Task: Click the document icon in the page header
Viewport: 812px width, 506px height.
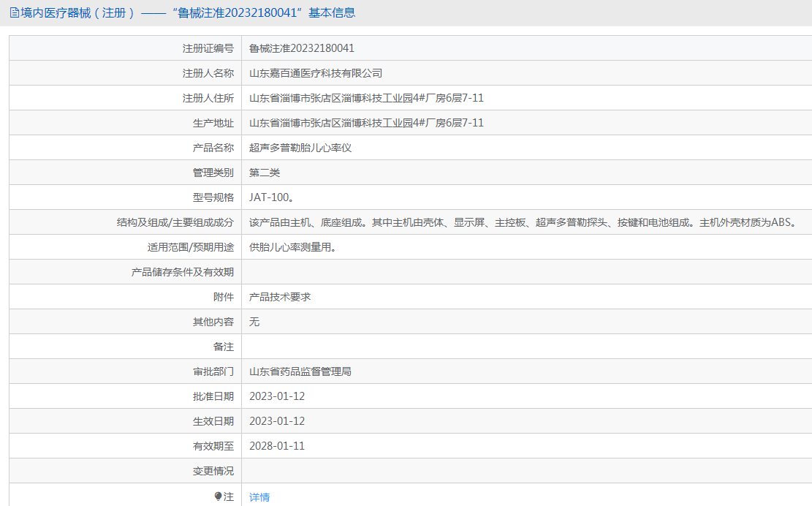Action: tap(15, 13)
